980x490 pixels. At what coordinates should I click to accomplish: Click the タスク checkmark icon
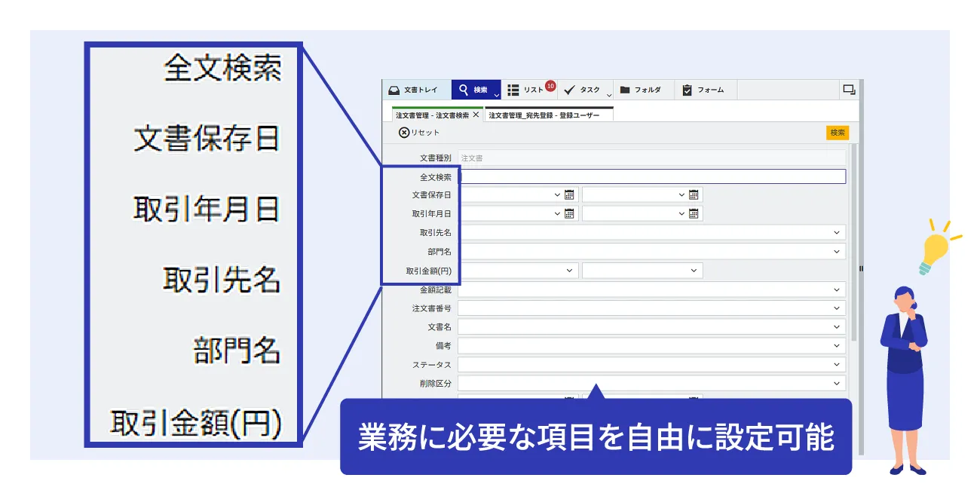point(570,90)
